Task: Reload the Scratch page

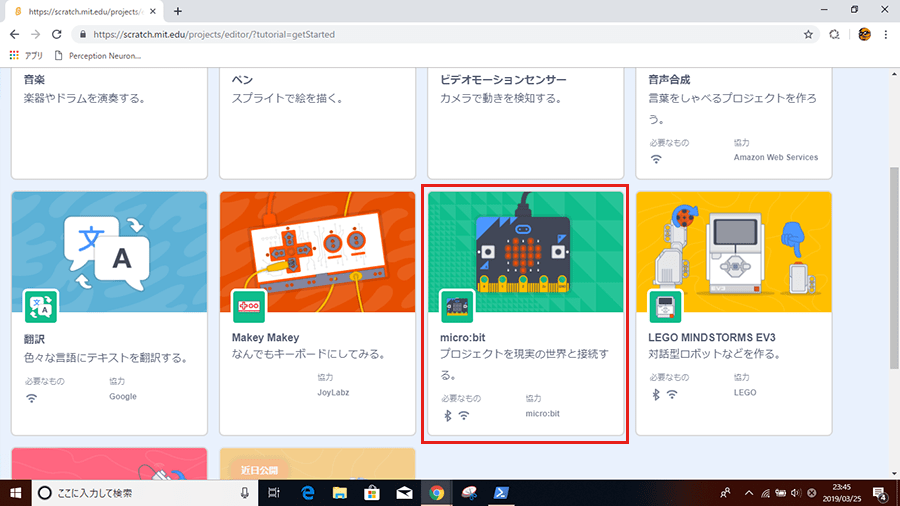Action: click(56, 34)
